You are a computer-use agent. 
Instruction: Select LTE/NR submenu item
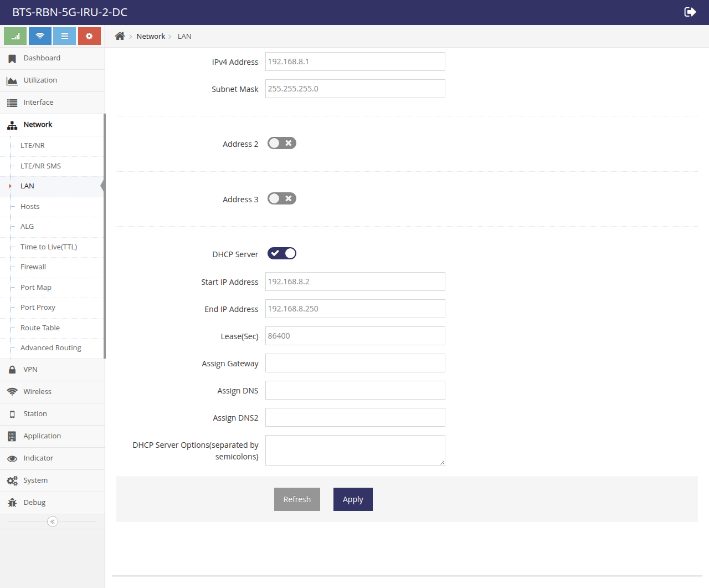(x=52, y=146)
